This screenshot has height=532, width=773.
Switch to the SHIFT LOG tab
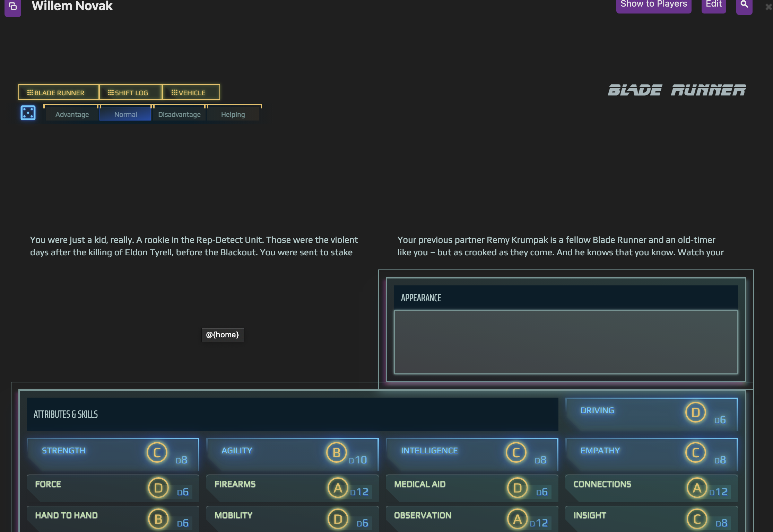131,92
